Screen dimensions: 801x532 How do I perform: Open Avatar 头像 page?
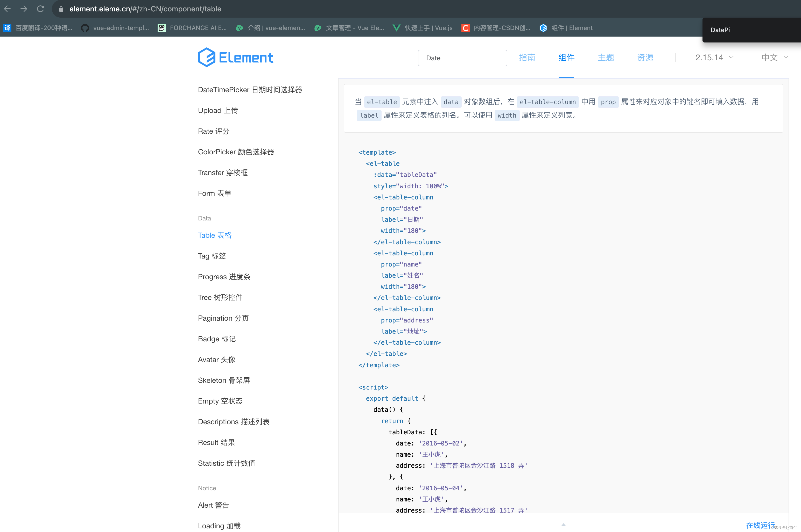[x=217, y=359]
